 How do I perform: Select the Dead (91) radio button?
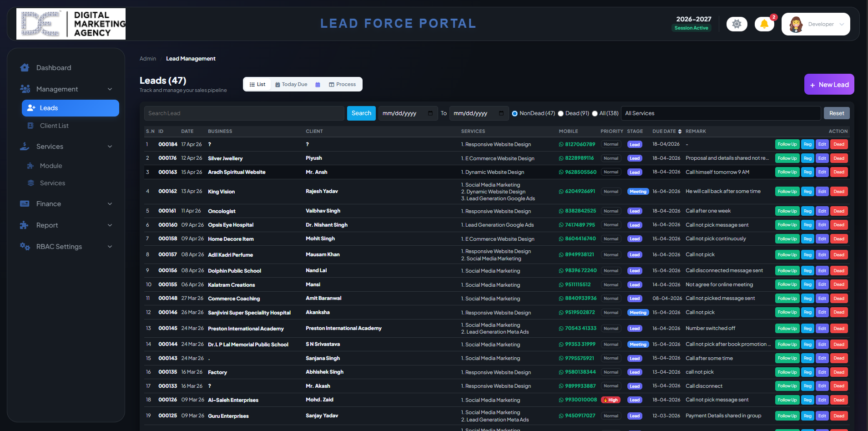(560, 114)
